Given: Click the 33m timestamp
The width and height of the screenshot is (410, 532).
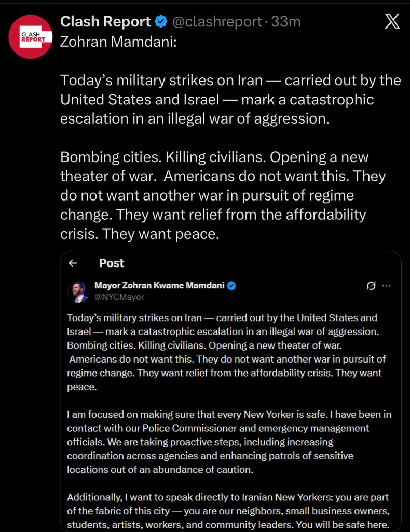Looking at the screenshot, I should 287,22.
